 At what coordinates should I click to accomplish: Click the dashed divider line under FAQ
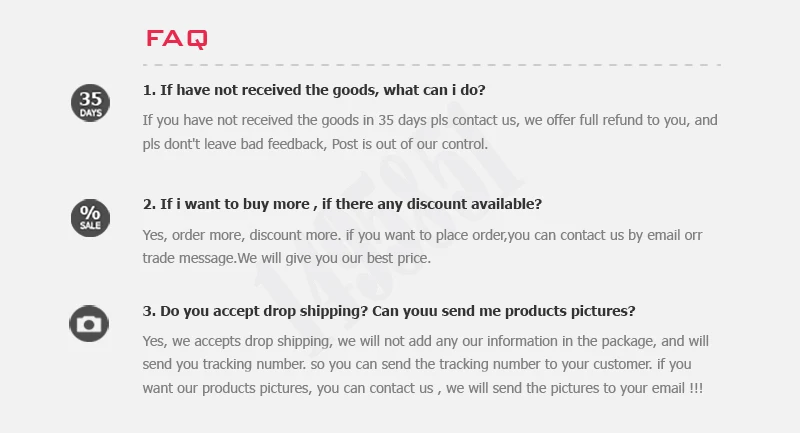pos(432,65)
